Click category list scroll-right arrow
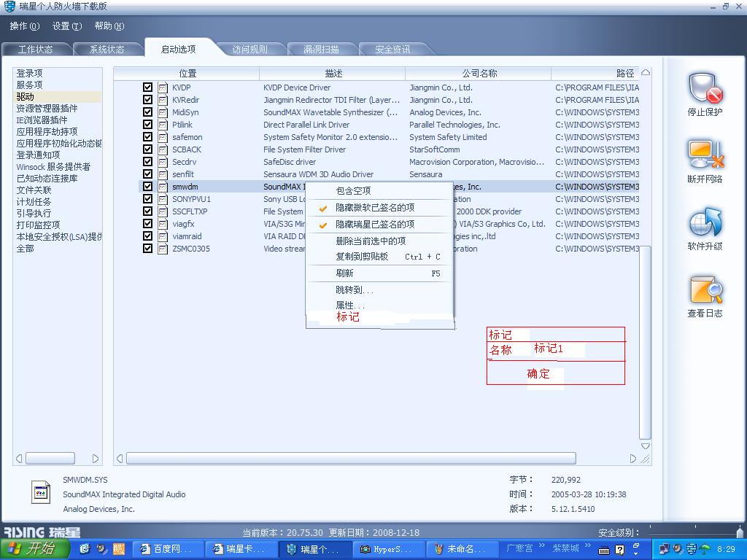This screenshot has width=747, height=560. tap(96, 459)
